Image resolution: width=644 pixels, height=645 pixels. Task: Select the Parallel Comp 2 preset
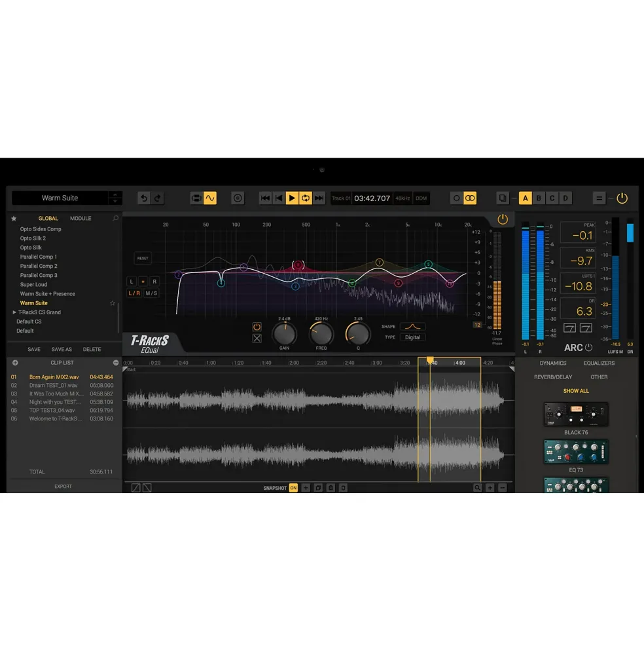point(39,266)
